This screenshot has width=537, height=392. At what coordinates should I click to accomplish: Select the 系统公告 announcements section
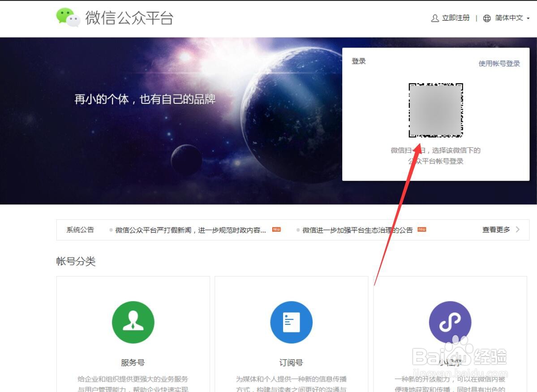click(x=79, y=229)
